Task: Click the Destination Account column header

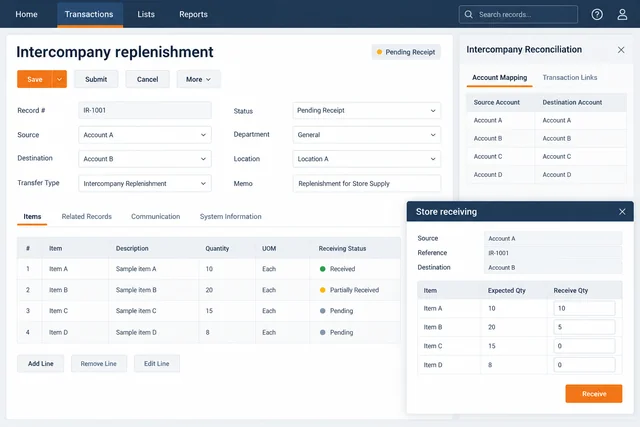Action: [572, 102]
